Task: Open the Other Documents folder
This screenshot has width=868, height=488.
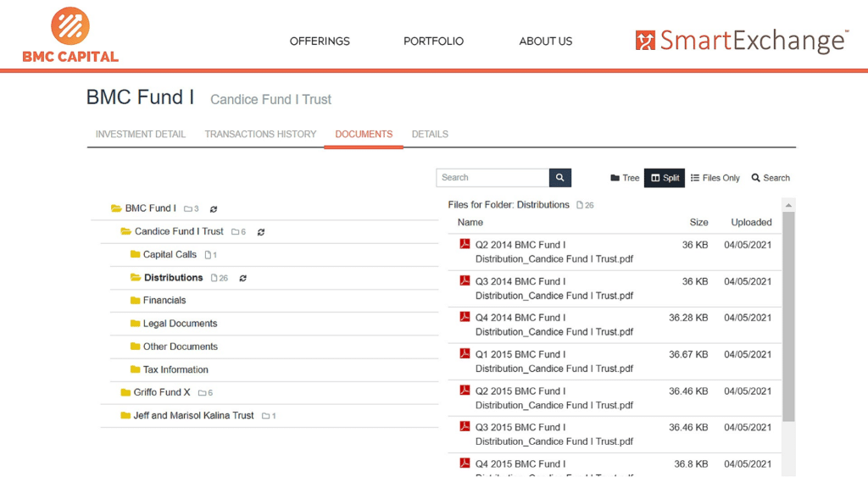Action: pyautogui.click(x=181, y=347)
